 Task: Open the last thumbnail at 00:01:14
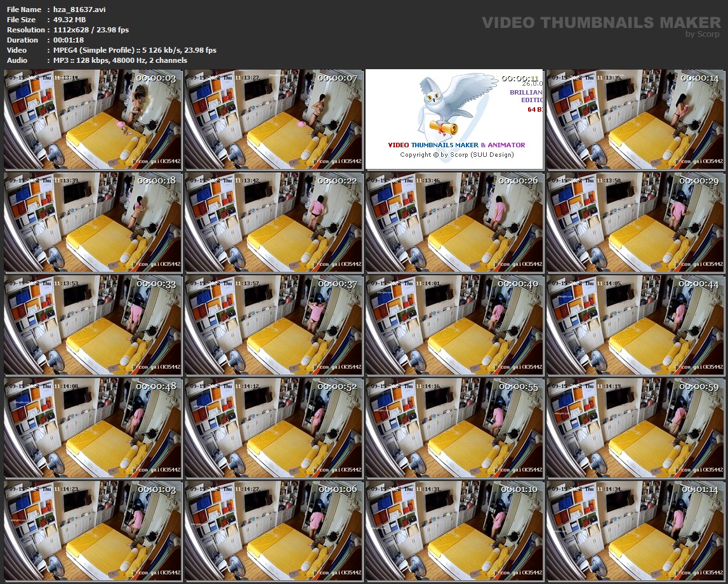pyautogui.click(x=635, y=531)
